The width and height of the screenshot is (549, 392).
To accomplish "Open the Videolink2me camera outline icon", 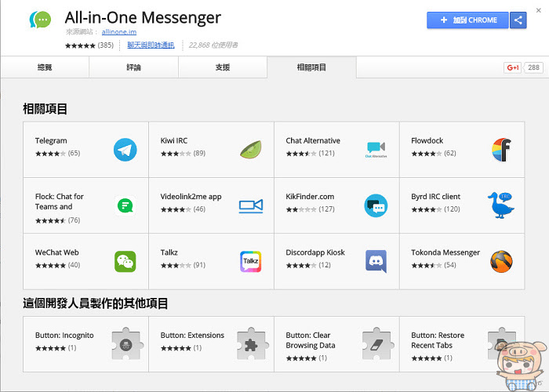I will pos(251,205).
